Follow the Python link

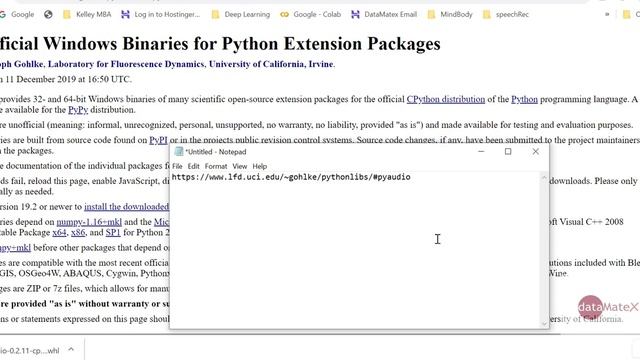(x=524, y=99)
